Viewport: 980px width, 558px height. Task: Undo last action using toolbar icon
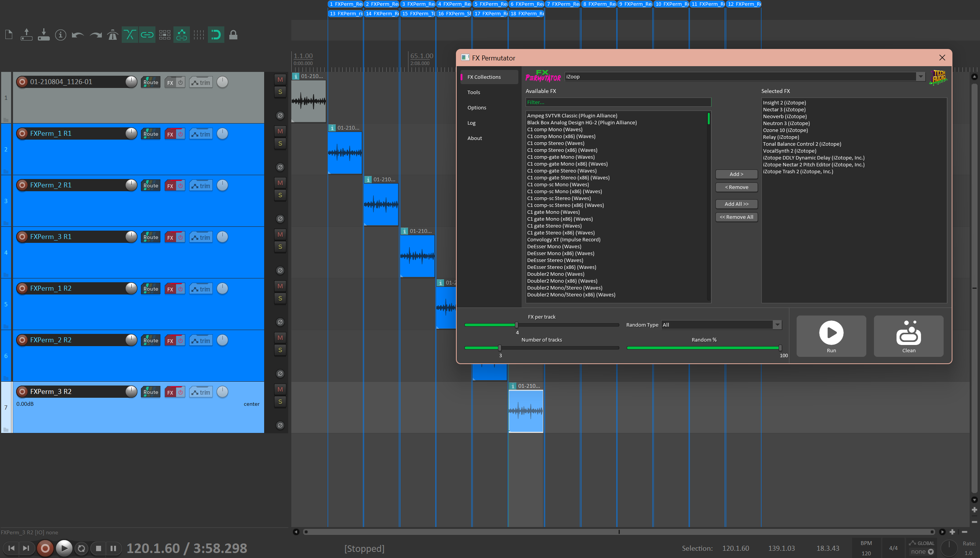pyautogui.click(x=77, y=34)
